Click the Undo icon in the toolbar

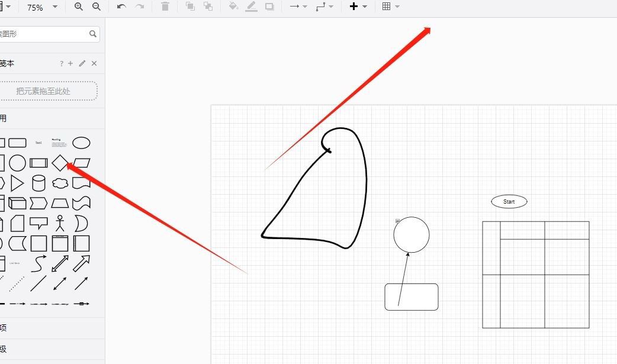pyautogui.click(x=120, y=7)
